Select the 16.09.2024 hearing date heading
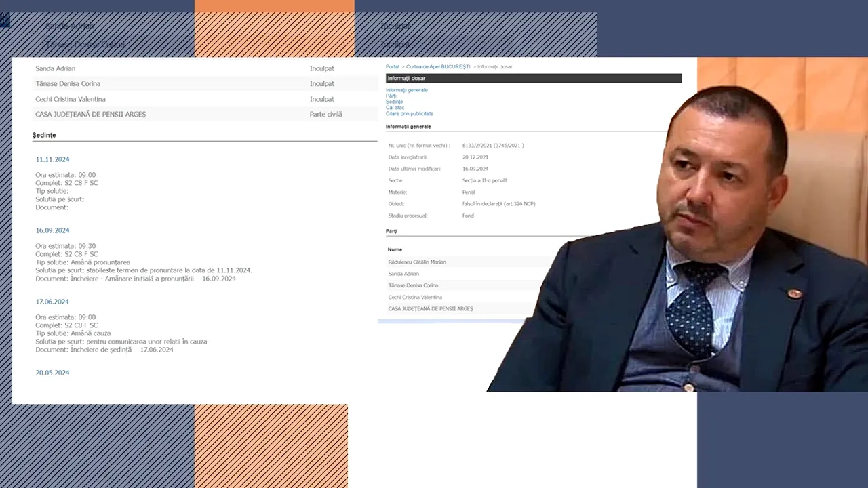This screenshot has height=488, width=868. tap(52, 230)
